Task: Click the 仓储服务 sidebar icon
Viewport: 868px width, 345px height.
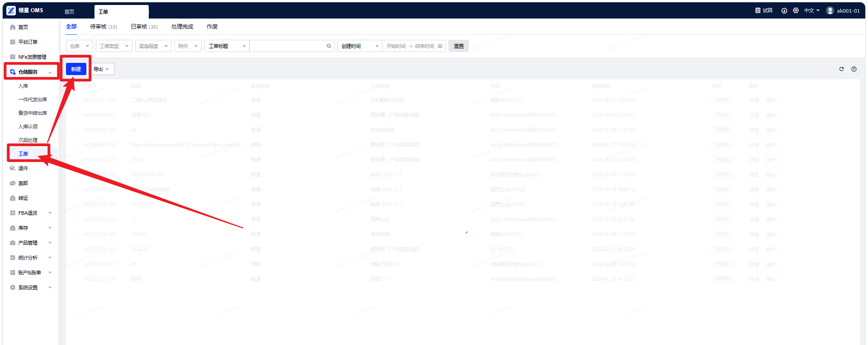Action: 13,72
